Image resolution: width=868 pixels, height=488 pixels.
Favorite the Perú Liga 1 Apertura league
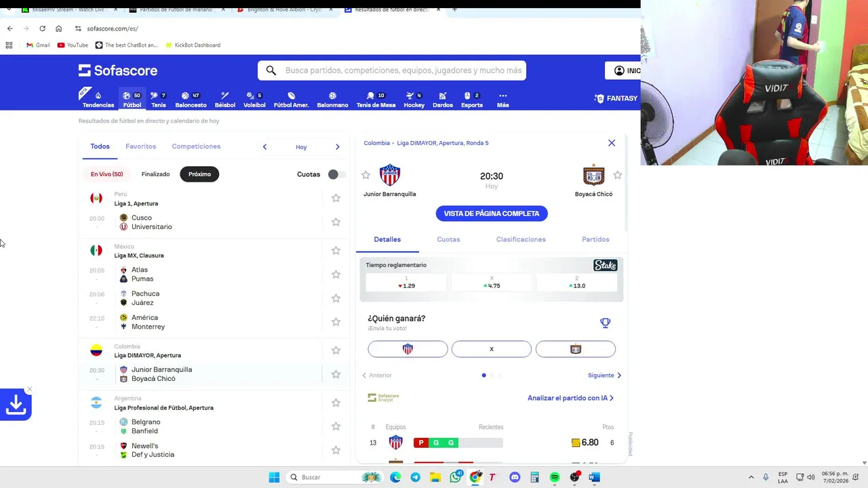click(x=336, y=198)
